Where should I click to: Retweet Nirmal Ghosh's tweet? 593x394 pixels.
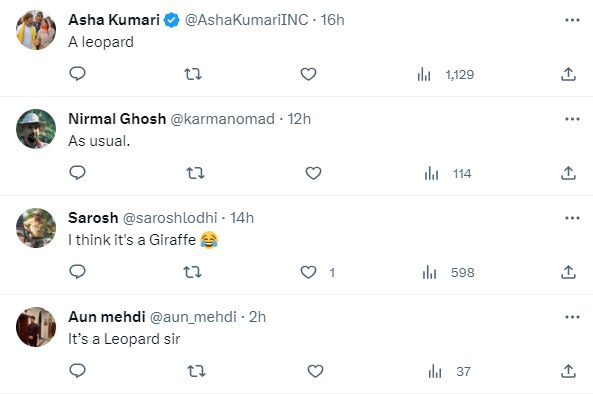tap(196, 173)
